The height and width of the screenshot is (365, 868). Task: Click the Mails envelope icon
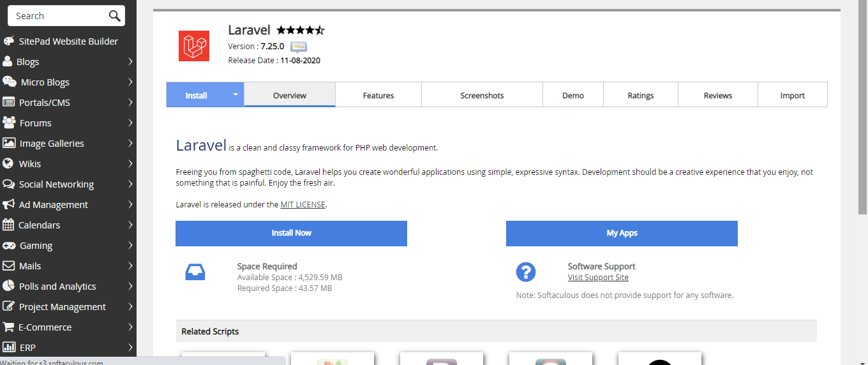(8, 265)
